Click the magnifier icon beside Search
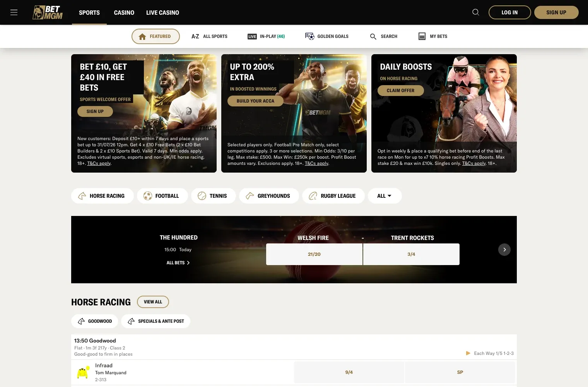The width and height of the screenshot is (588, 387). (x=373, y=36)
